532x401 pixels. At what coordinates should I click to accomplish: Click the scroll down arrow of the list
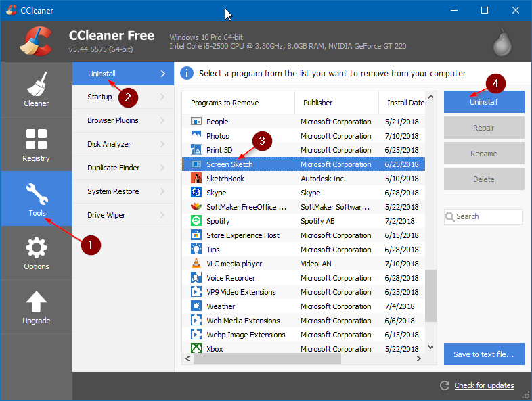coord(431,347)
